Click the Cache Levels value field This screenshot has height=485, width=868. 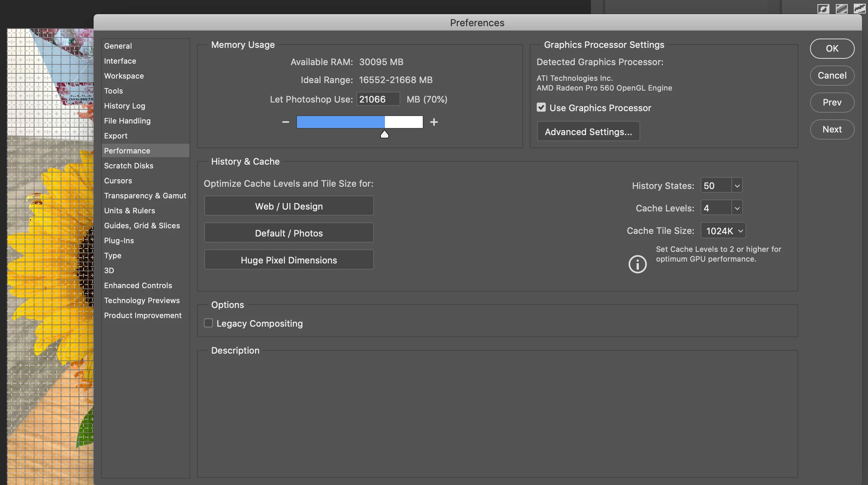716,208
